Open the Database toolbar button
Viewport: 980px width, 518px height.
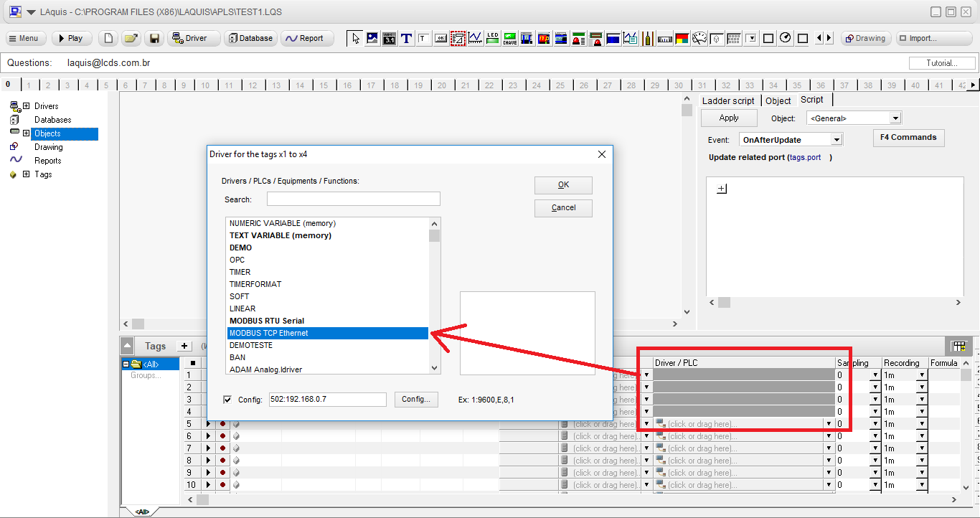click(250, 38)
